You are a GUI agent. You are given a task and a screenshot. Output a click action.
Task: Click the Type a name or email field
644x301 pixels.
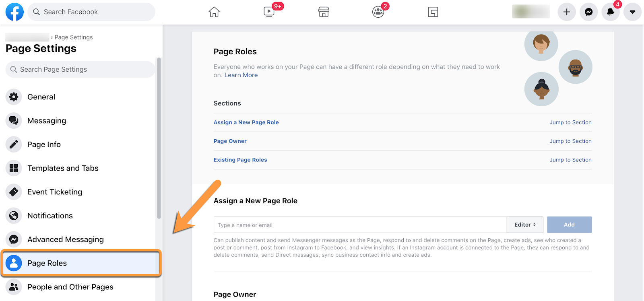pyautogui.click(x=360, y=225)
